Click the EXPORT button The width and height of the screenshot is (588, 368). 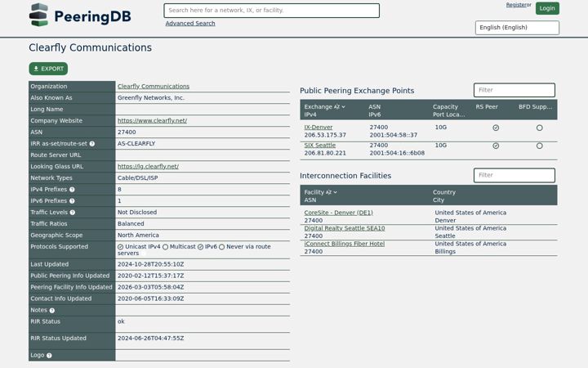tap(48, 69)
